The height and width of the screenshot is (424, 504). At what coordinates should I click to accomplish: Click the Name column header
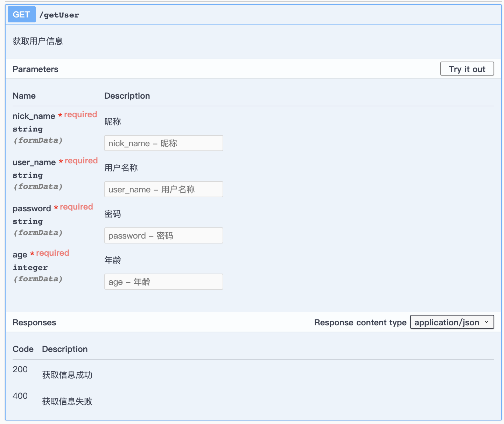pos(24,96)
